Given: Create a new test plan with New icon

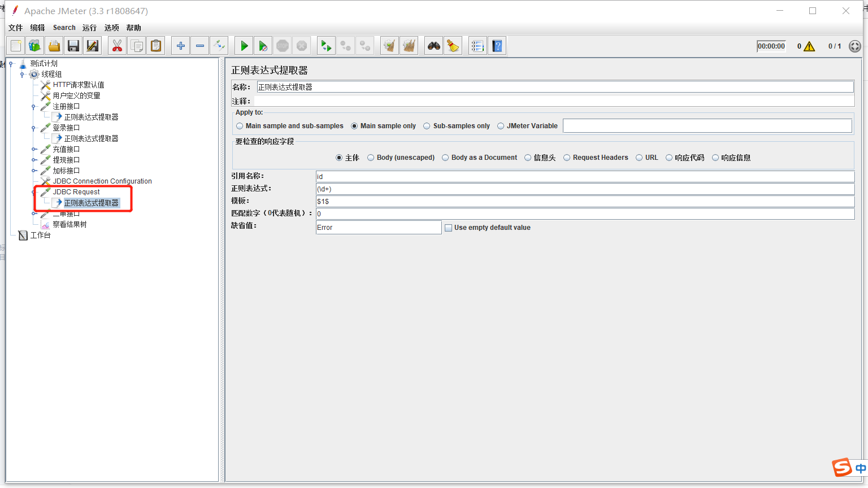Looking at the screenshot, I should point(16,46).
